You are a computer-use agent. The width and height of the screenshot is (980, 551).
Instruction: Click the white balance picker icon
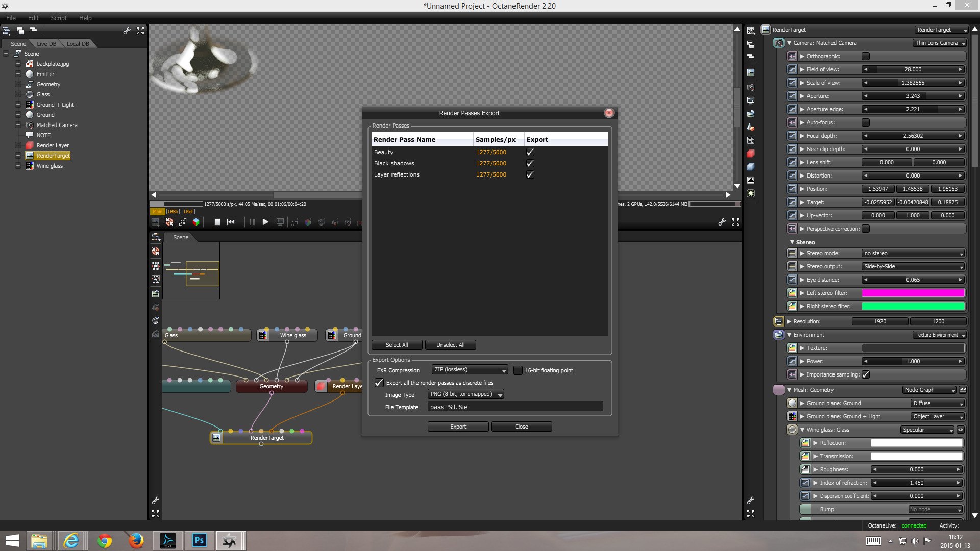point(308,222)
